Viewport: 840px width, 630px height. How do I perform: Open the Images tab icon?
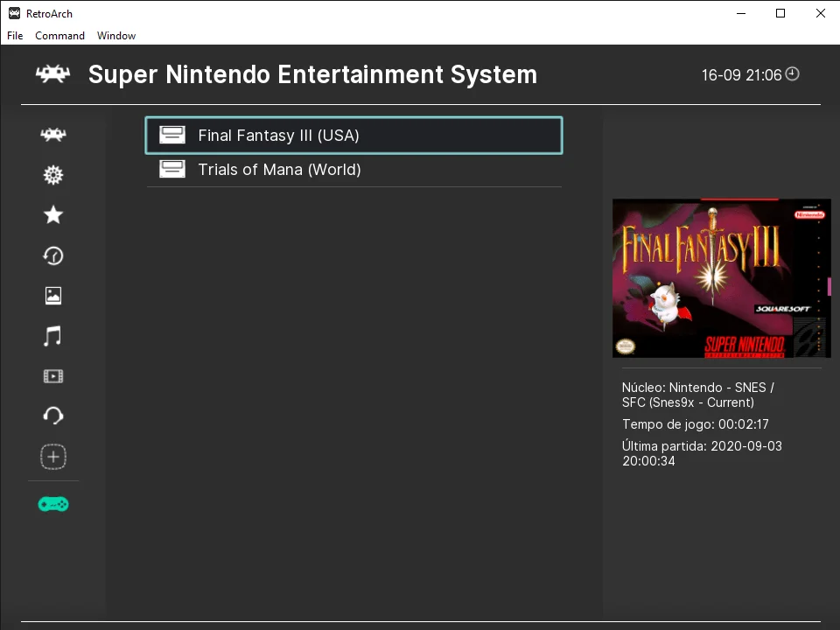click(53, 296)
